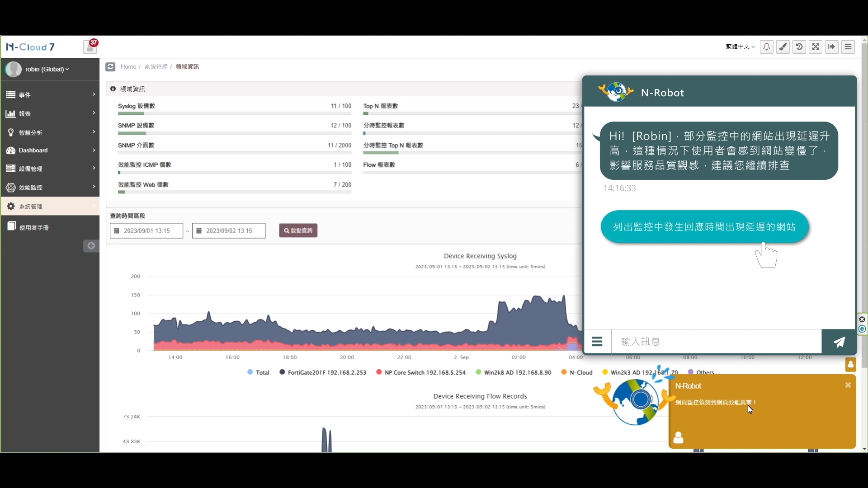Click the refresh icon beside the Home breadcrumb
The image size is (868, 488).
pos(110,67)
